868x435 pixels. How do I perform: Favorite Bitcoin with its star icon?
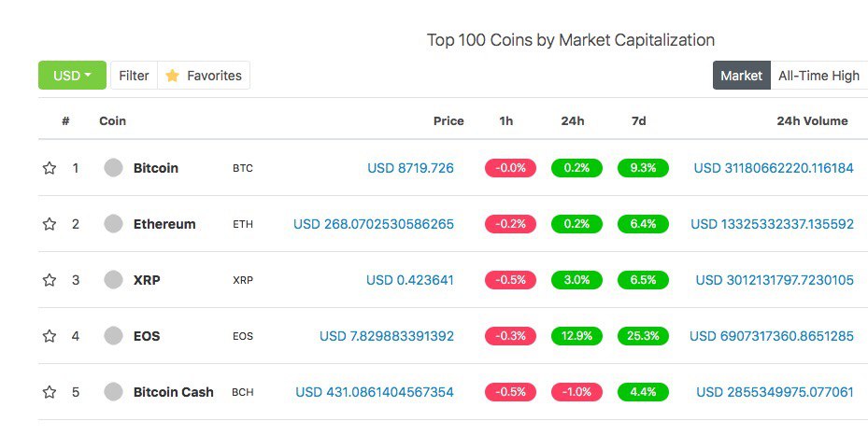click(50, 168)
